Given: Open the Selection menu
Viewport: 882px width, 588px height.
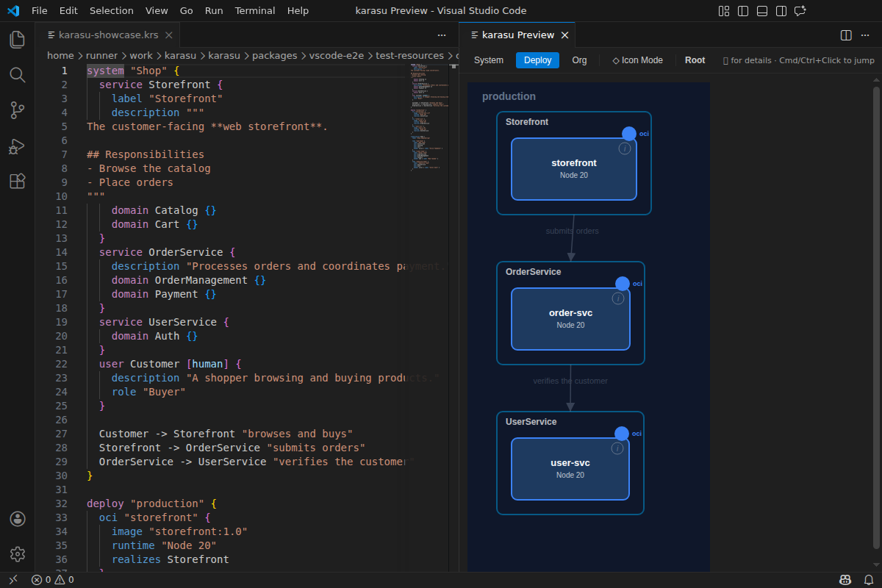Looking at the screenshot, I should coord(112,11).
